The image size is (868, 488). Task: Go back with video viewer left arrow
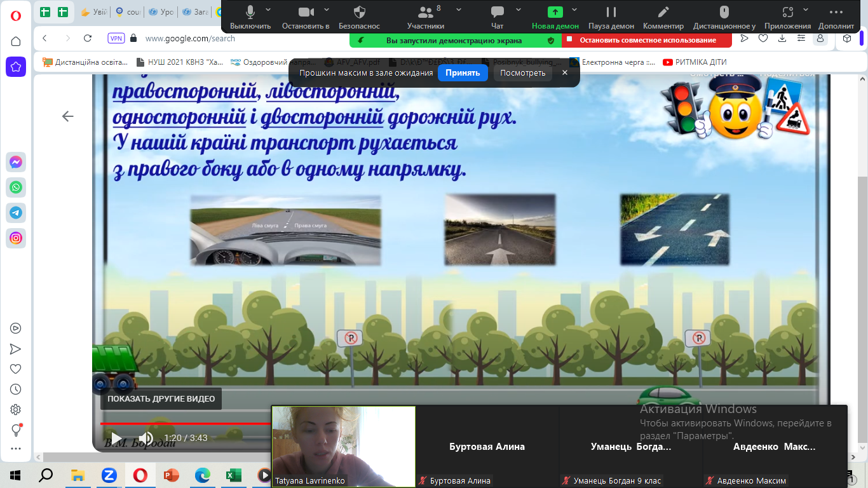pyautogui.click(x=67, y=116)
